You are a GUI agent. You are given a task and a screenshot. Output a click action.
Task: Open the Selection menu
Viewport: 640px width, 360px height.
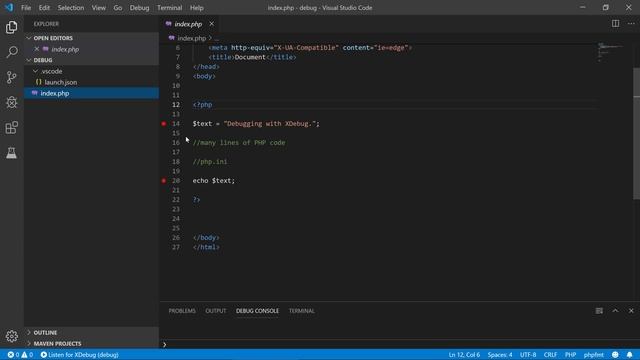click(71, 8)
